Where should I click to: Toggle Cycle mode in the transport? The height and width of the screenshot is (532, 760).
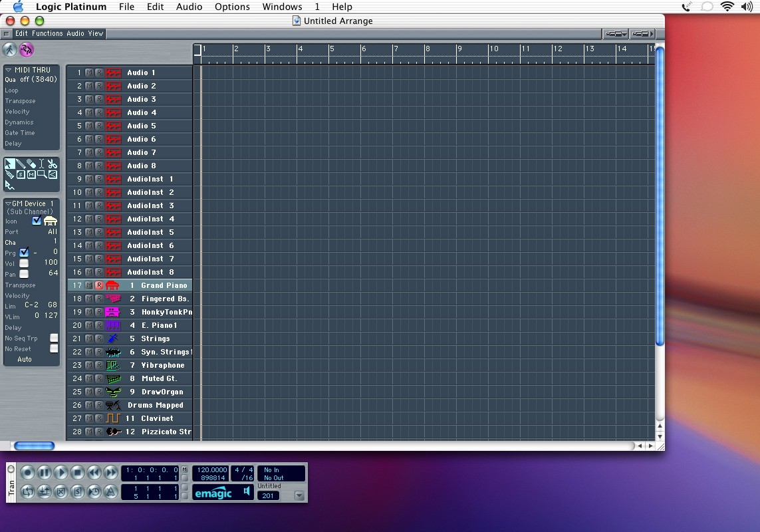[x=27, y=492]
